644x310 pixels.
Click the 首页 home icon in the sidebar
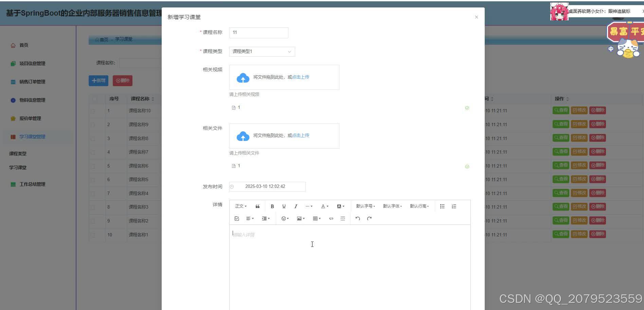tap(13, 45)
